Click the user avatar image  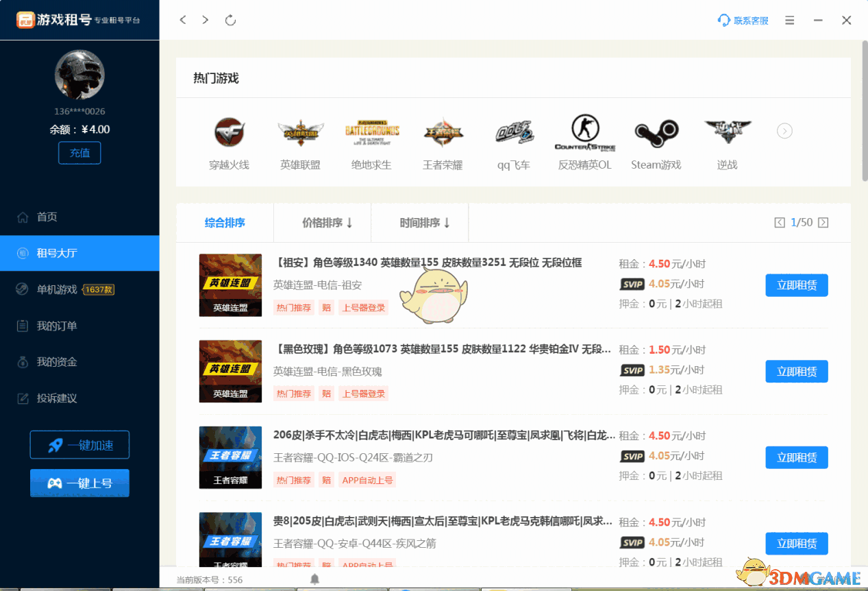[79, 75]
